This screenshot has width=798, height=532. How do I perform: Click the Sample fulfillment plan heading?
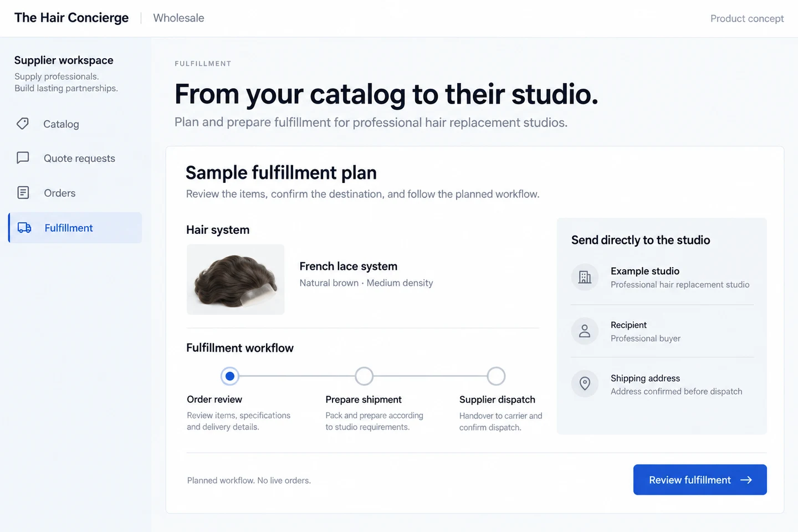(281, 173)
